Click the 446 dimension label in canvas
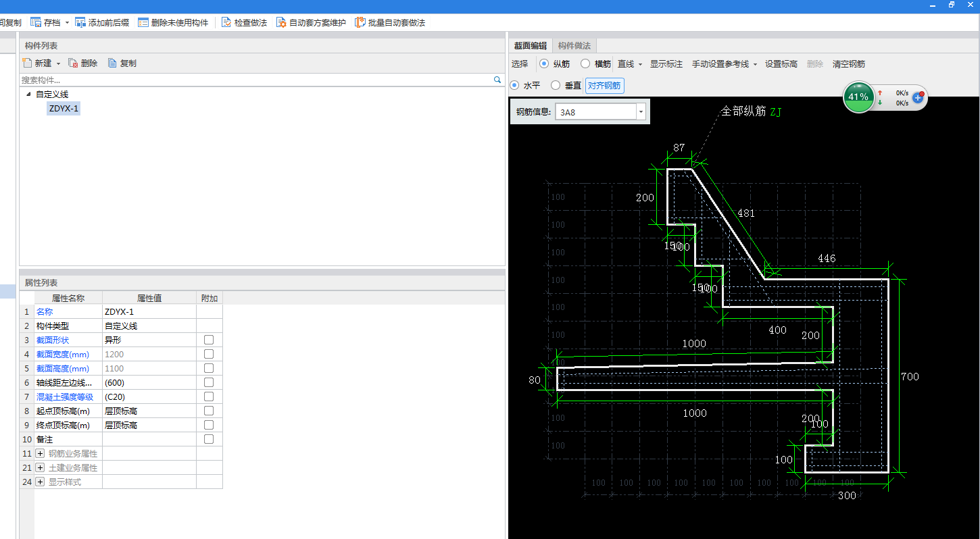This screenshot has height=539, width=980. [827, 259]
